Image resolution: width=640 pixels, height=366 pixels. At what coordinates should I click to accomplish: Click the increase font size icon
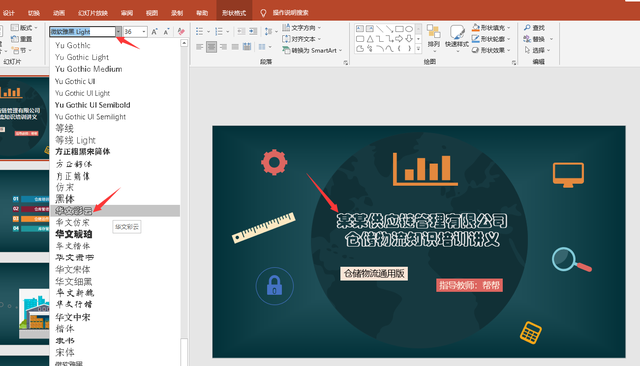[154, 32]
